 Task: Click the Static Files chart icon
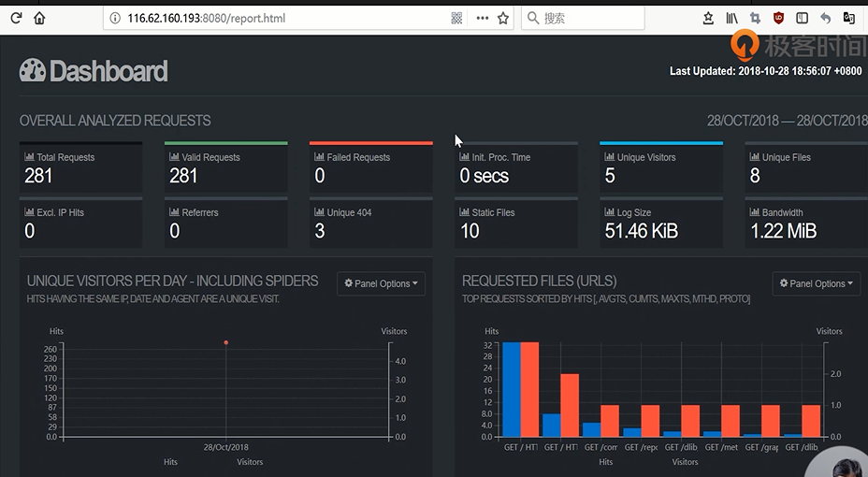coord(465,212)
